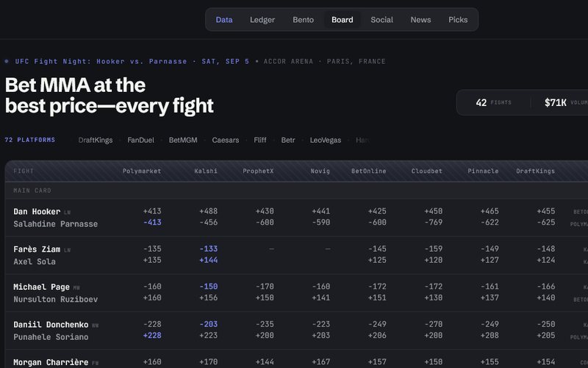Click the UFC Fight Night event title
This screenshot has height=368, width=588.
click(101, 61)
